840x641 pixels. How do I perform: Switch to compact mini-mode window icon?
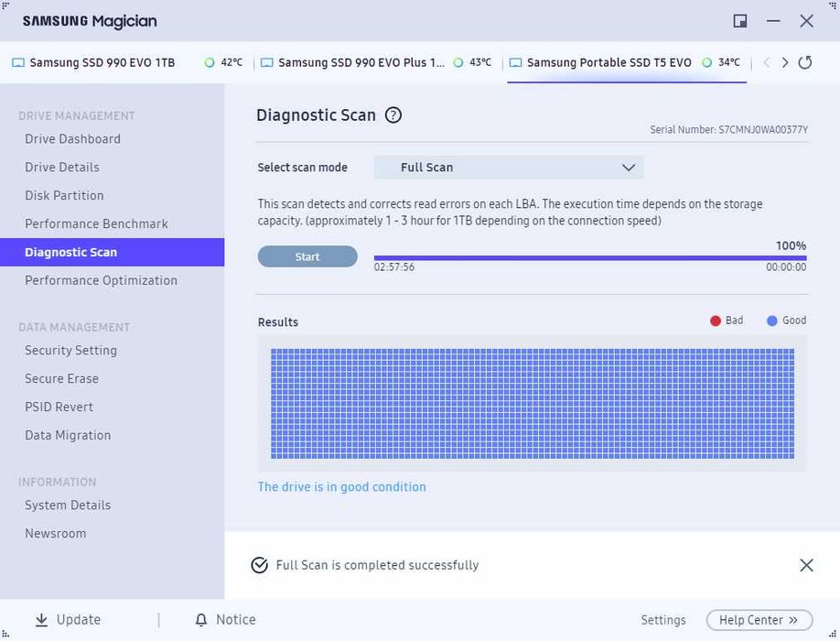pos(740,21)
